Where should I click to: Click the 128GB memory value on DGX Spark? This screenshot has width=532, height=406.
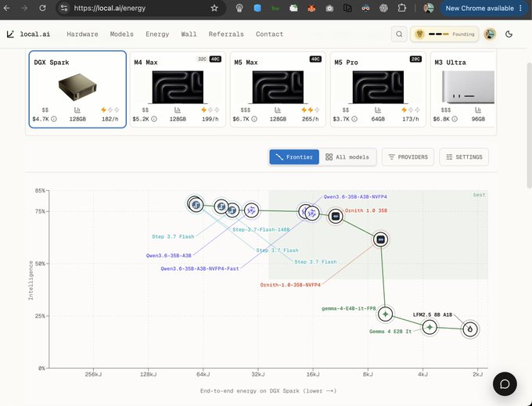(x=77, y=119)
